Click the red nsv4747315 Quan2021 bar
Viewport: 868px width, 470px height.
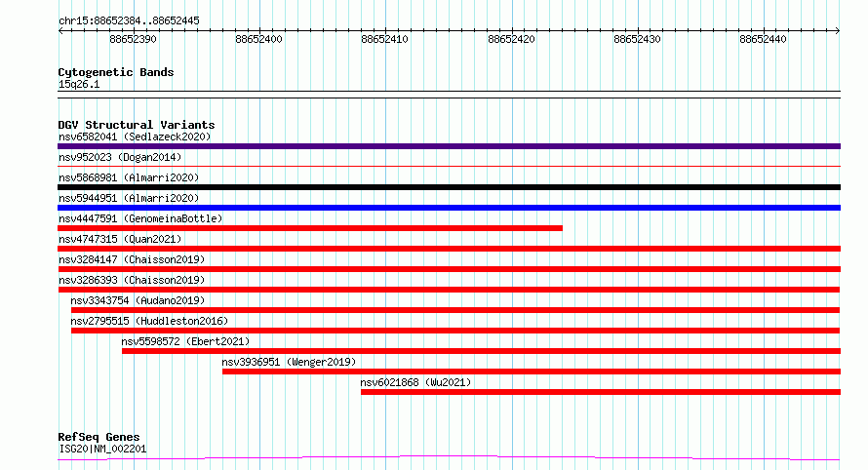coord(449,249)
